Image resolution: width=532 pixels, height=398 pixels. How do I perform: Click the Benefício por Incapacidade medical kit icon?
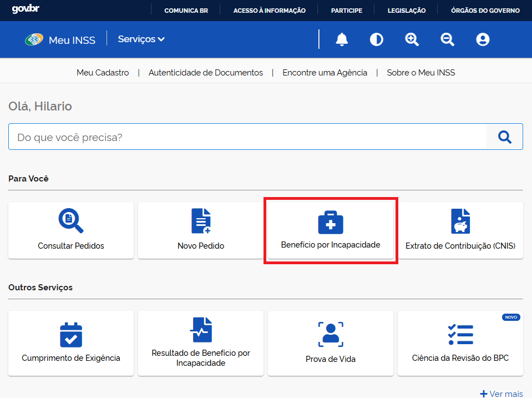tap(331, 223)
